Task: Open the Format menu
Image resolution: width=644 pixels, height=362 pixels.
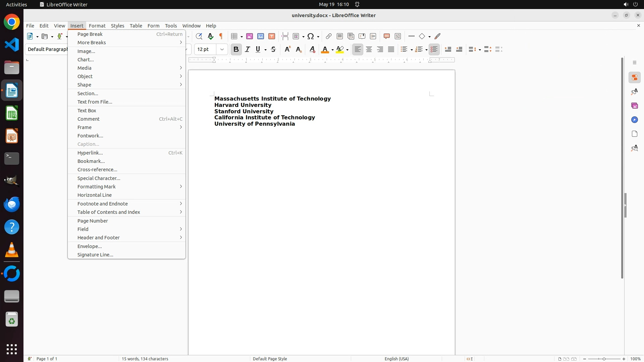Action: 97,26
